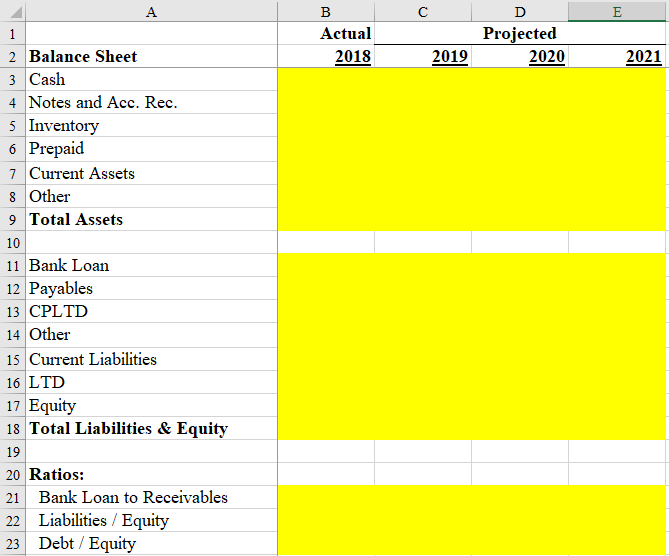Click the 'Actual' cell

(326, 33)
